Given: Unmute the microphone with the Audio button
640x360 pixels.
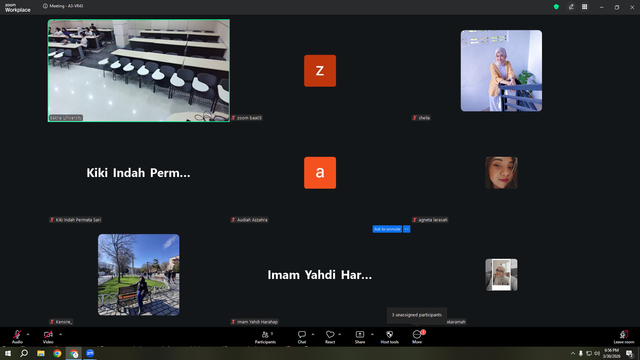Looking at the screenshot, I should tap(17, 336).
